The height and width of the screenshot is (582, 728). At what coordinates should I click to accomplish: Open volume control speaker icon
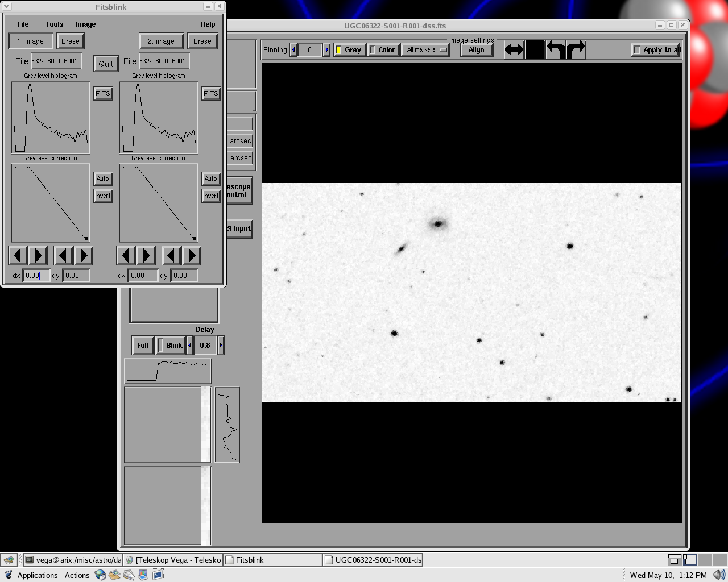pos(719,575)
